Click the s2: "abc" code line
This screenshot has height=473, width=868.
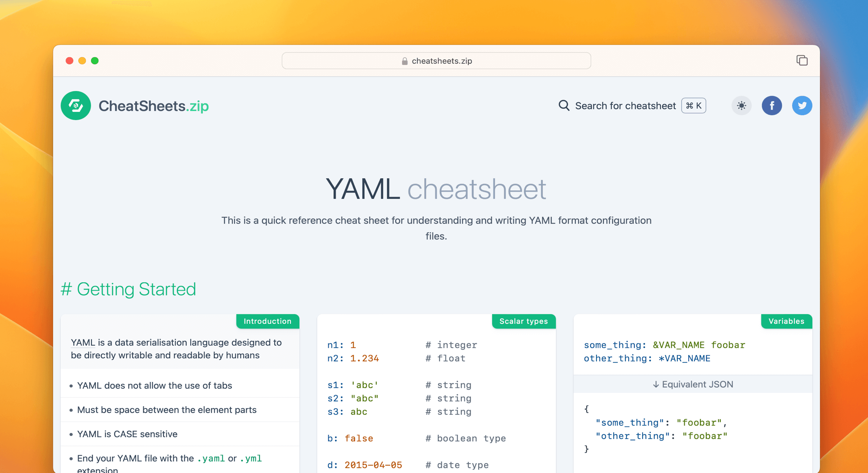tap(353, 398)
